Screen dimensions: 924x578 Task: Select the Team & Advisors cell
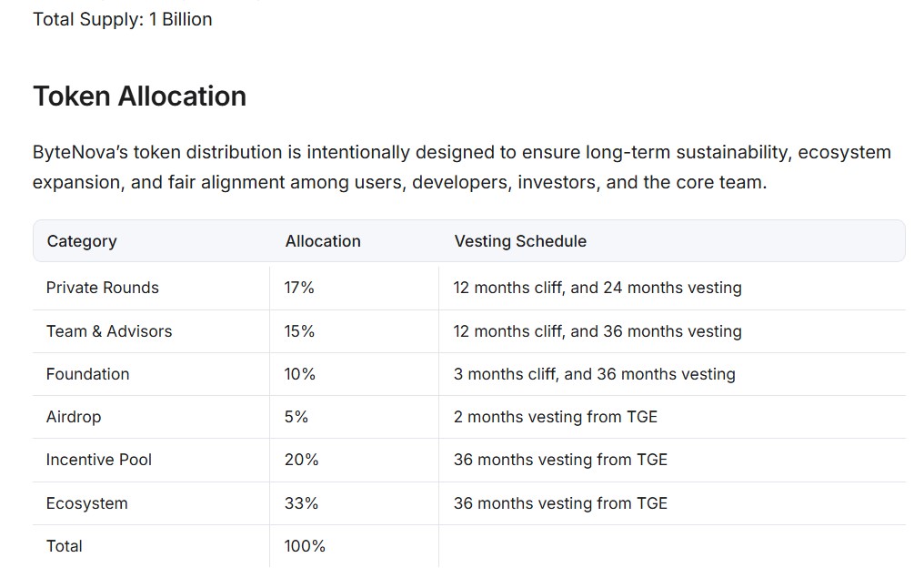tap(109, 331)
